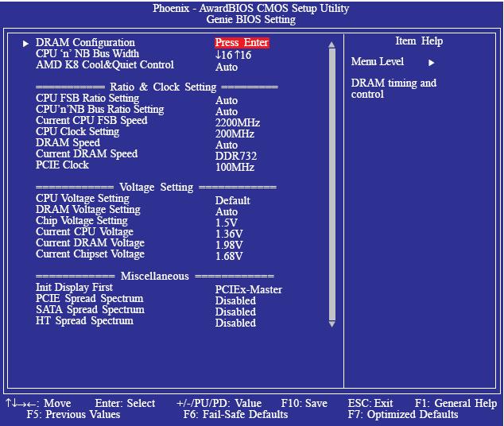Viewport: 504px width, 426px height.
Task: Edit the 100MHz PCIE clock value
Action: point(235,168)
